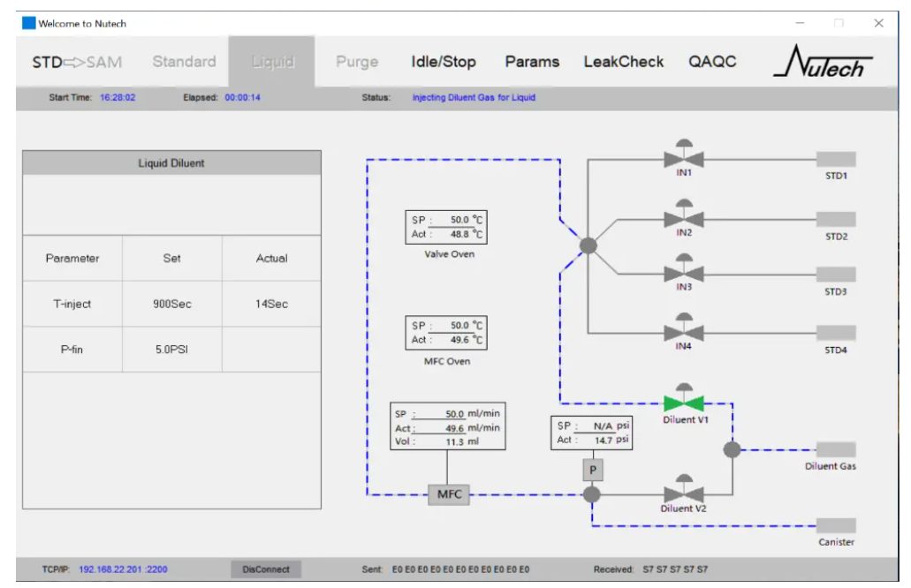Click the status message Injecting Diluent Gas

[474, 97]
